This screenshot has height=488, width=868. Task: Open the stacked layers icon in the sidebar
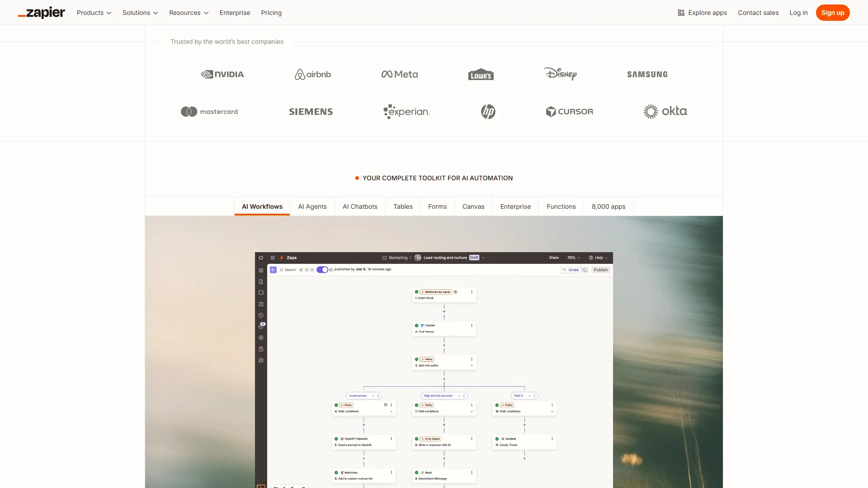pyautogui.click(x=261, y=349)
